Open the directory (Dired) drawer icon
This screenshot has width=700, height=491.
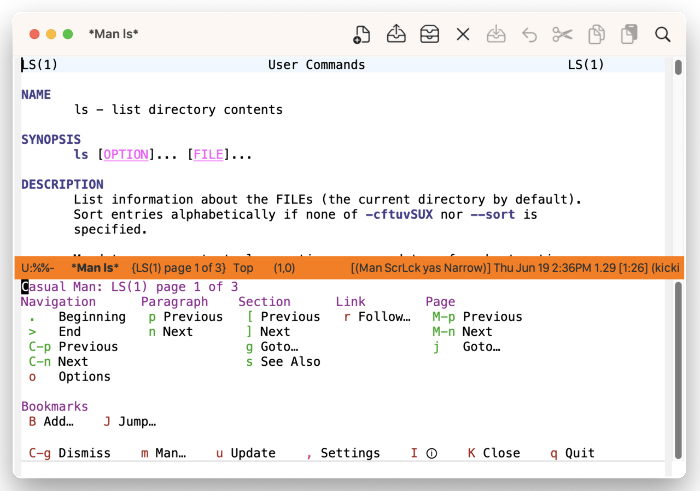click(429, 35)
